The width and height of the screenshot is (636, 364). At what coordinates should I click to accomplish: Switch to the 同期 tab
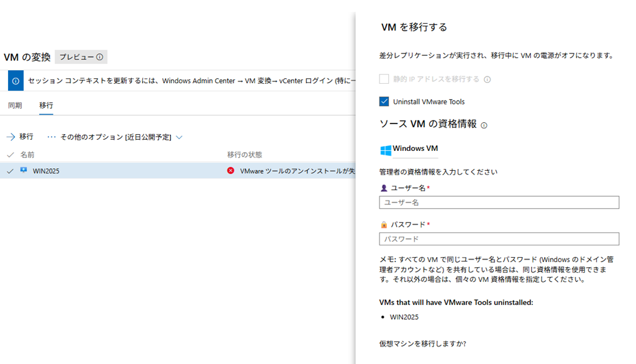[15, 106]
